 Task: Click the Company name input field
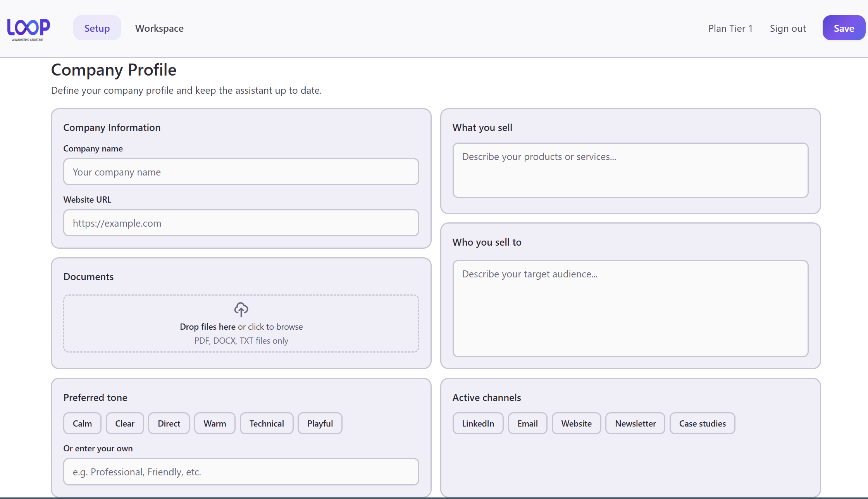point(241,172)
